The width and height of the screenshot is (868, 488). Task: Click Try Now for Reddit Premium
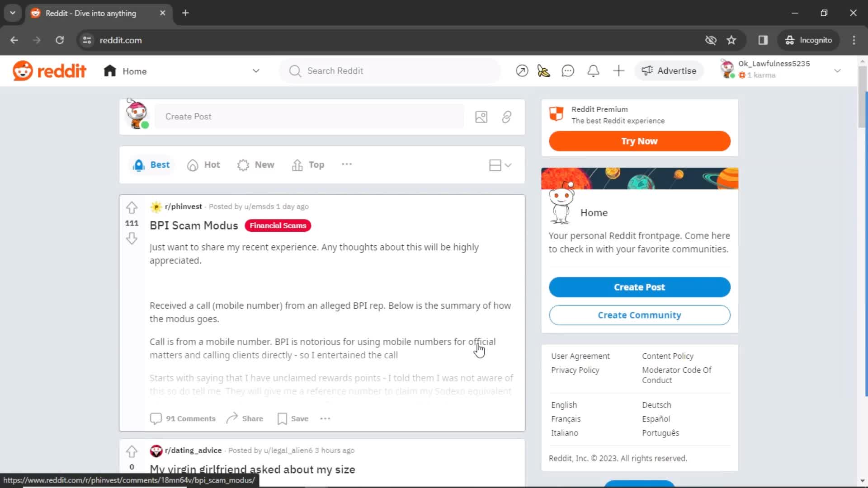(x=640, y=141)
